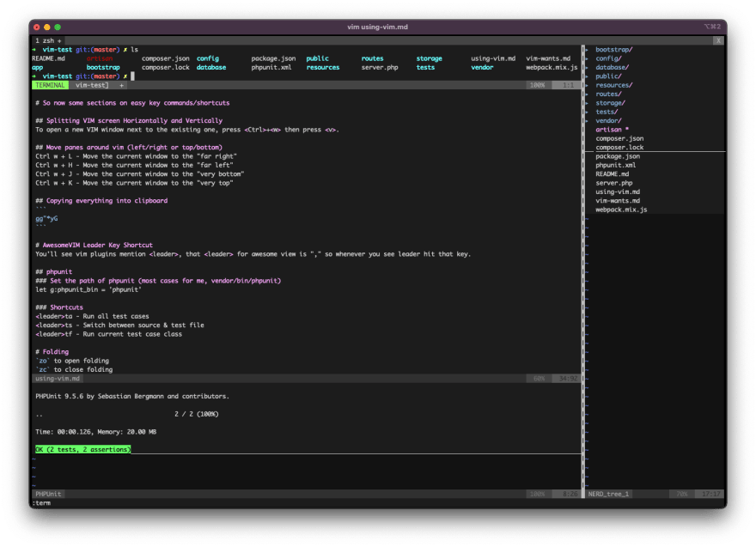The height and width of the screenshot is (547, 756).
Task: Click the 'Time: 00:00.126, Memory' line
Action: pos(95,432)
